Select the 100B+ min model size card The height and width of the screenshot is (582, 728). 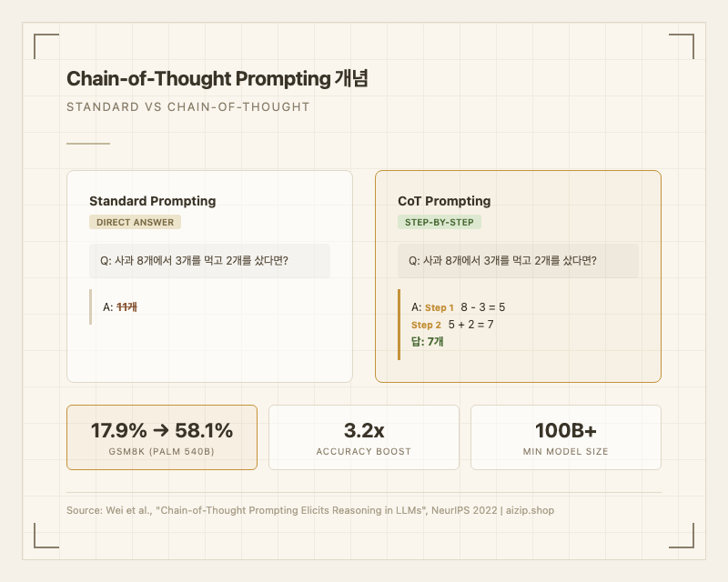pos(566,437)
